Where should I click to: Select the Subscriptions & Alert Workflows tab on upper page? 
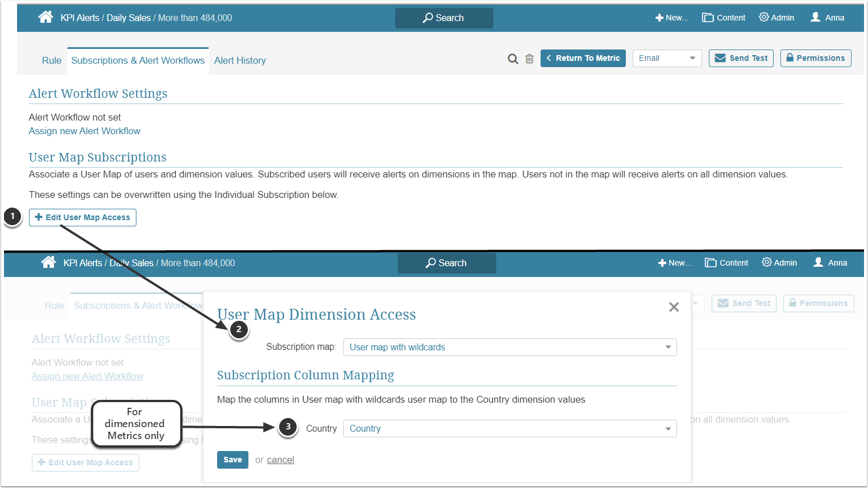coord(138,61)
